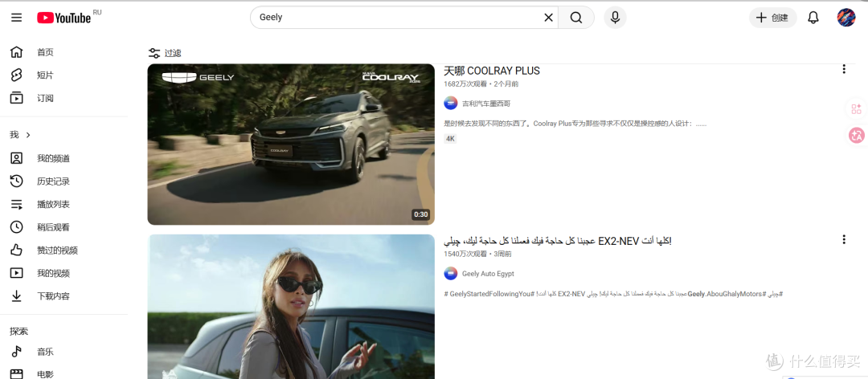This screenshot has height=379, width=868.
Task: Open video title 天哪 COOLRAY PLUS
Action: [x=492, y=71]
